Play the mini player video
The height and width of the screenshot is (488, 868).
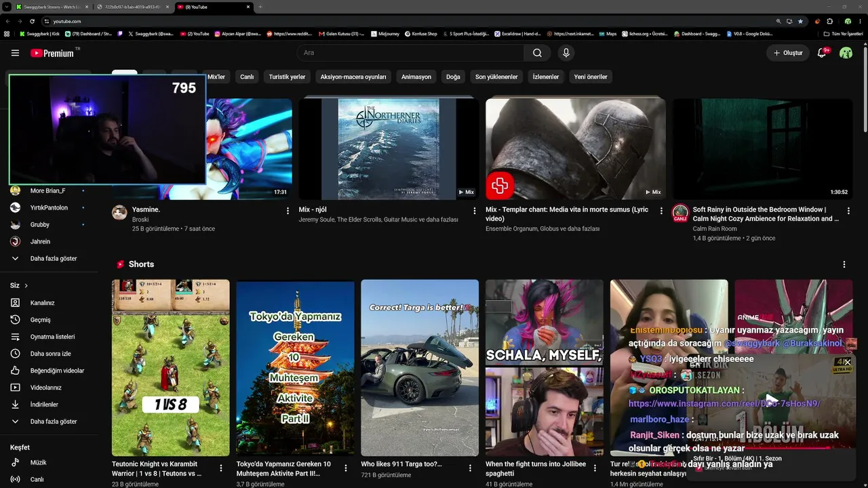tap(770, 400)
